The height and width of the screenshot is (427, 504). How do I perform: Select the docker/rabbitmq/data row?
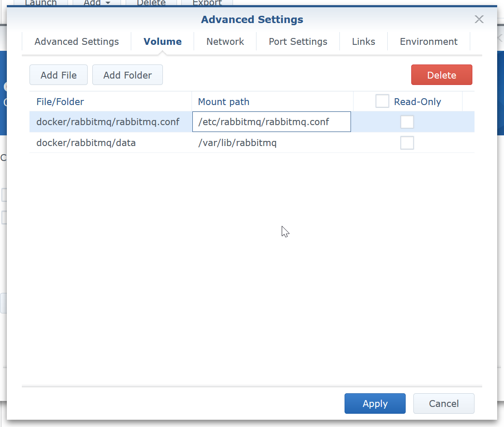tap(86, 143)
